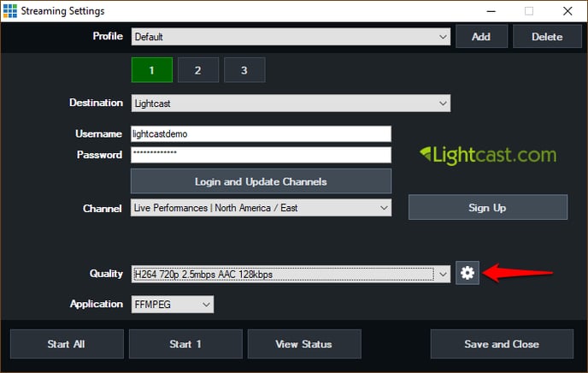
Task: Click Save and Close button
Action: pyautogui.click(x=502, y=344)
